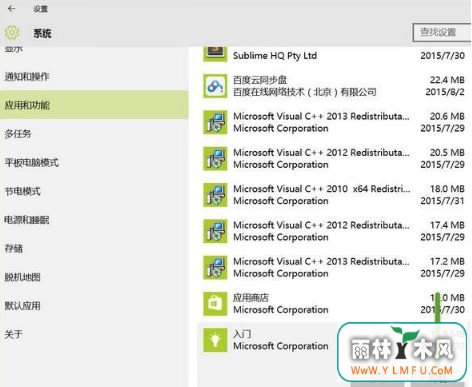Click the 2015/8/2 install date
This screenshot has width=472, height=387.
[x=445, y=92]
